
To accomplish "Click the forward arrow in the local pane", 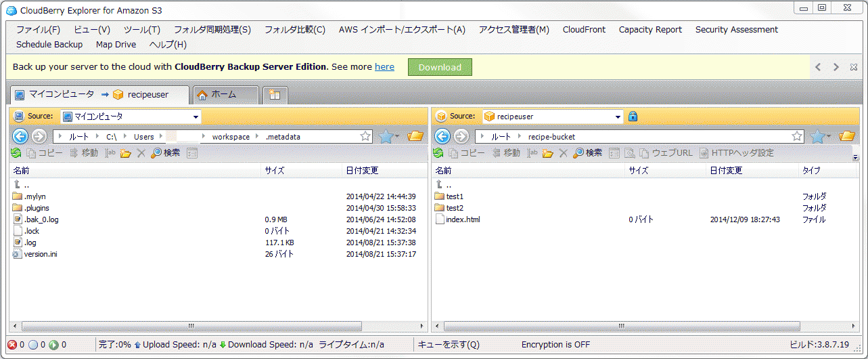I will (x=39, y=136).
